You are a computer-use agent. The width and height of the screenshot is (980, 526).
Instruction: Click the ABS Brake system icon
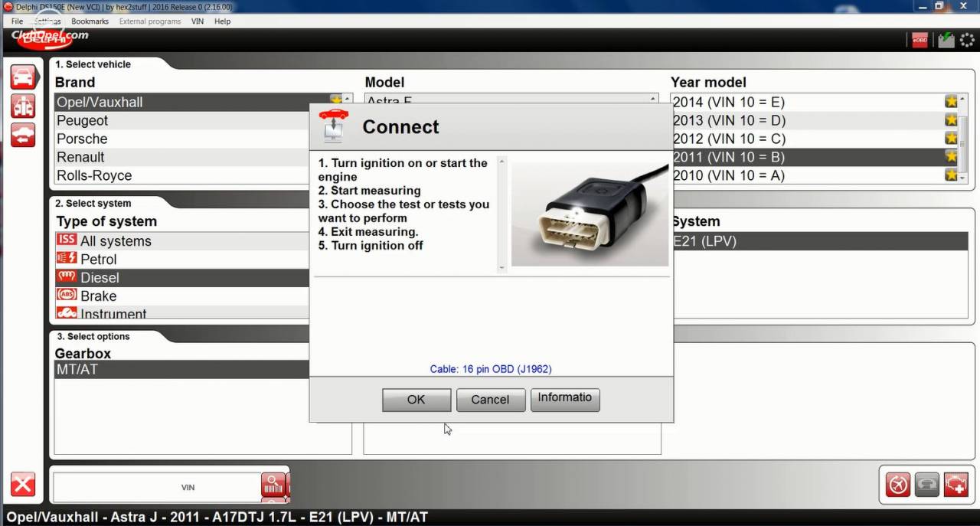tap(67, 295)
